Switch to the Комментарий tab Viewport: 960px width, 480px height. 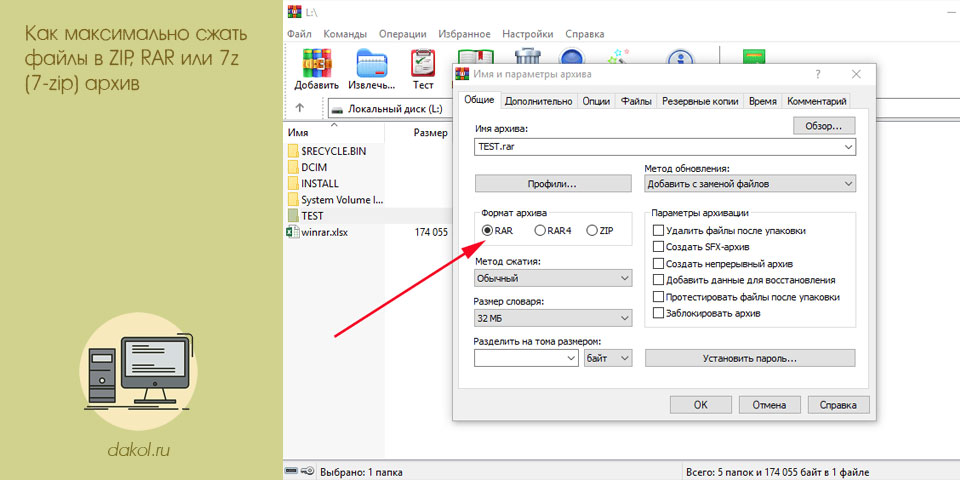coord(817,102)
